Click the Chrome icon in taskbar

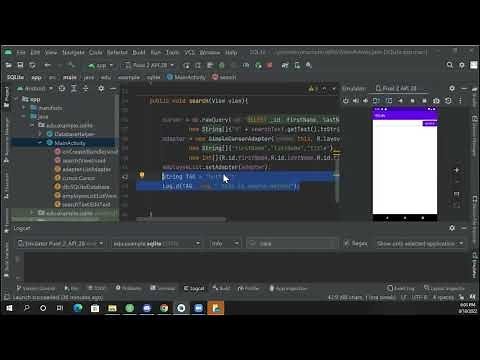(164, 308)
